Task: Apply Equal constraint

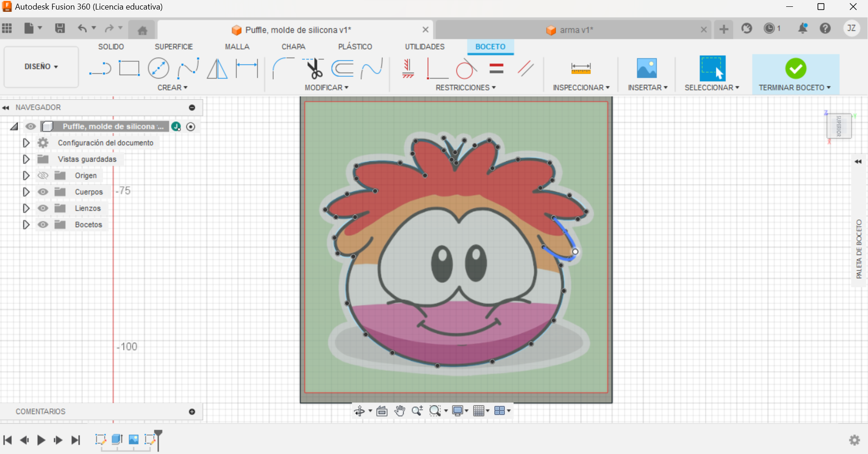Action: tap(497, 69)
